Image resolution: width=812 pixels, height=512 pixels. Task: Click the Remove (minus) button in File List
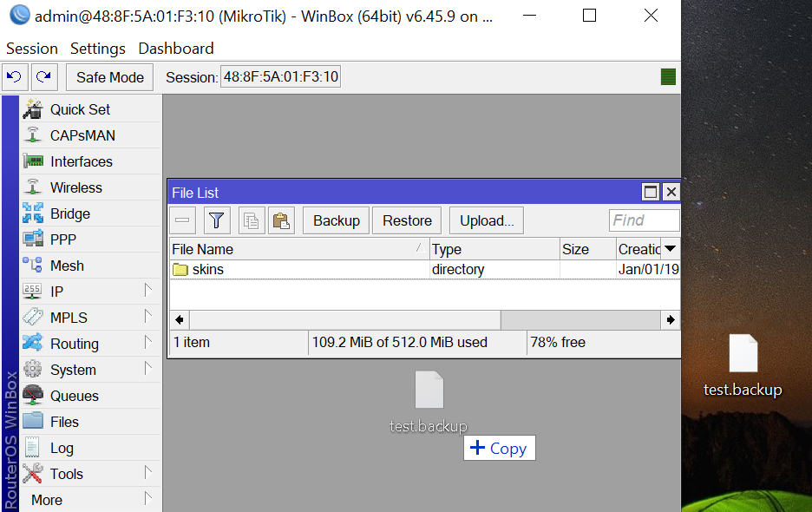pyautogui.click(x=182, y=220)
